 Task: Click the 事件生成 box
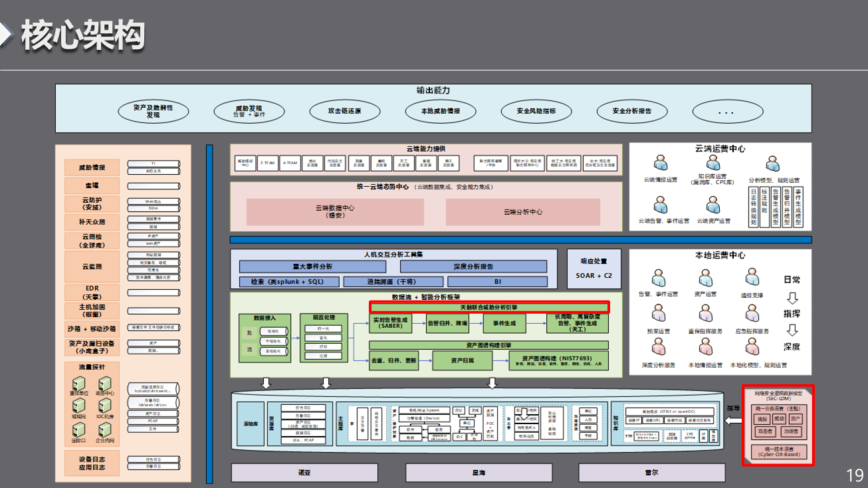(x=504, y=324)
